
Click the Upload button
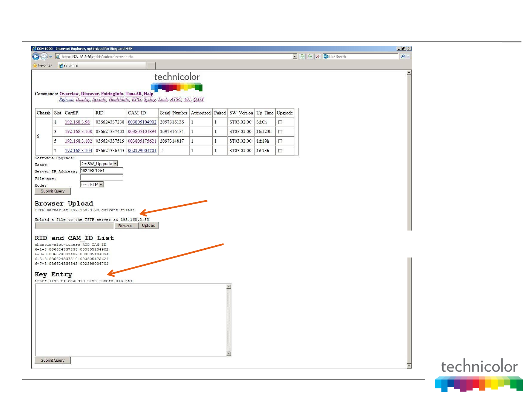coord(149,226)
